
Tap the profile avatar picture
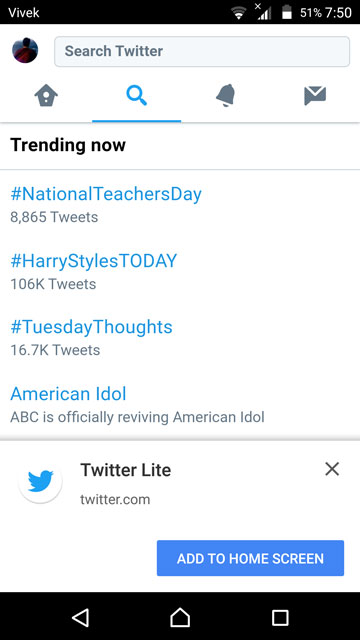[x=25, y=51]
